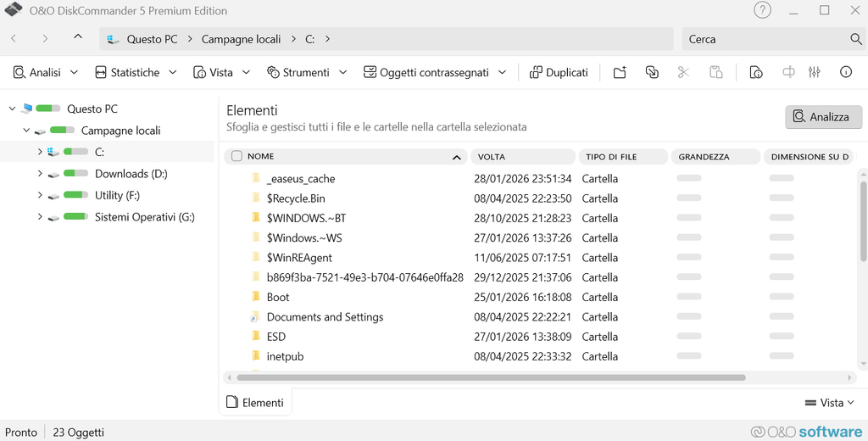The image size is (868, 441).
Task: Click Campagne locali in the breadcrumb
Action: click(241, 39)
